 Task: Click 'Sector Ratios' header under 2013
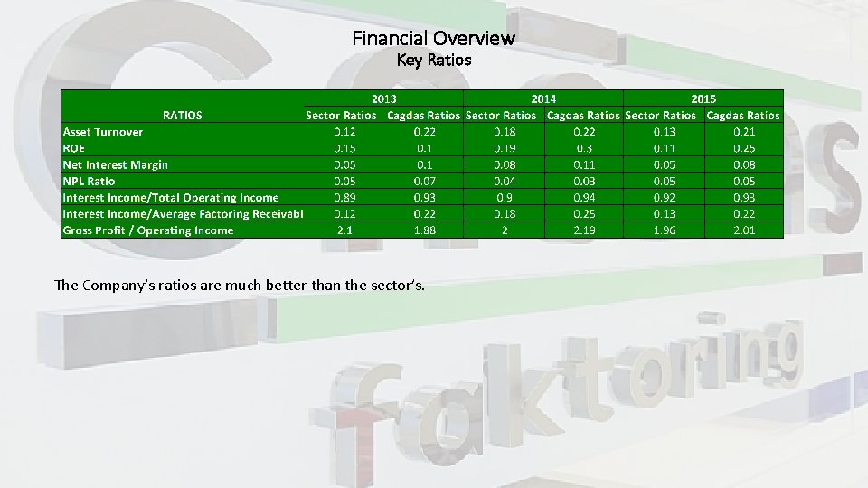coord(341,115)
